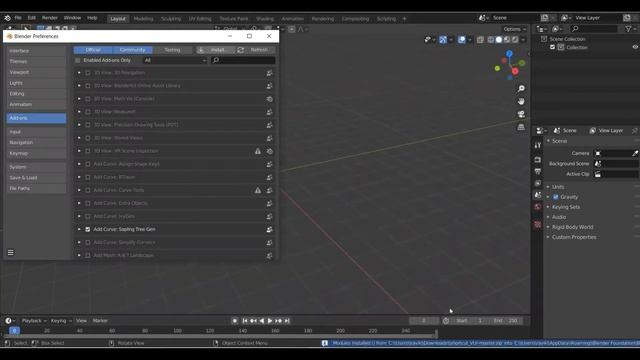Viewport: 640px width, 360px height.
Task: Select the Keymap preferences section
Action: click(36, 153)
